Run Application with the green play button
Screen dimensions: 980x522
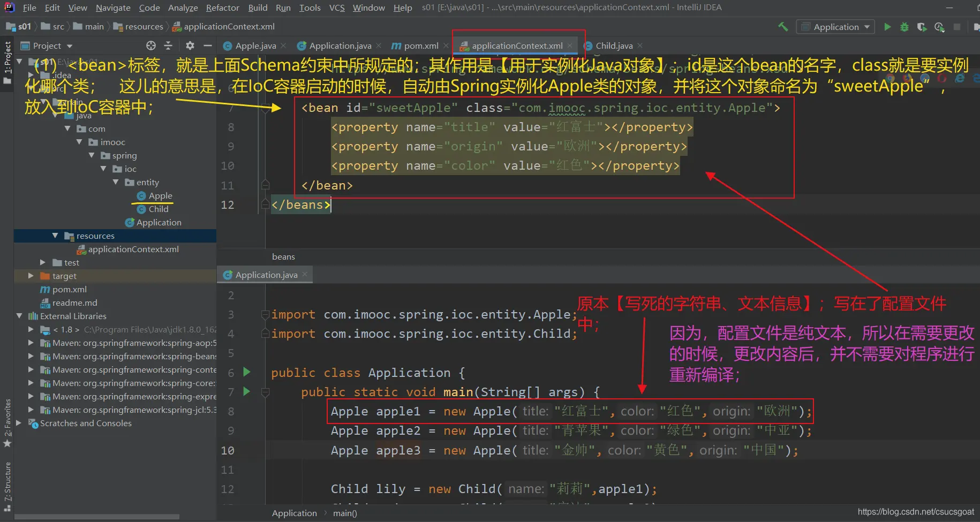pos(887,27)
